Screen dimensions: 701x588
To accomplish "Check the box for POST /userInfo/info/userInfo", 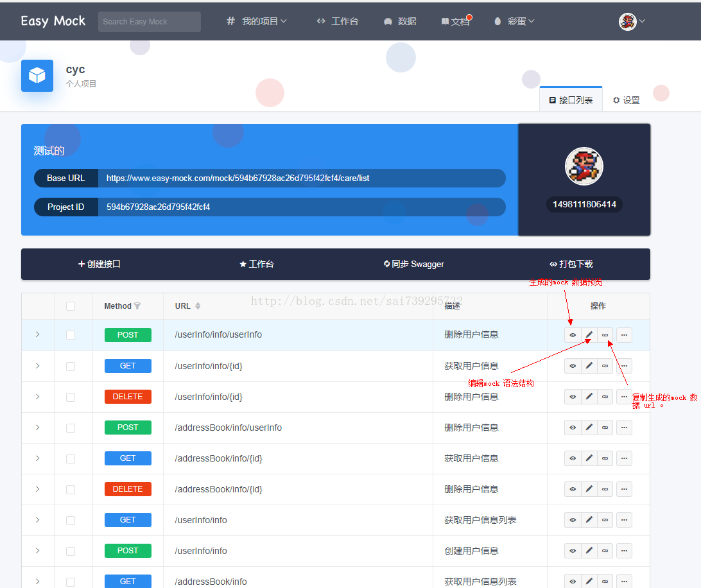I will (71, 335).
